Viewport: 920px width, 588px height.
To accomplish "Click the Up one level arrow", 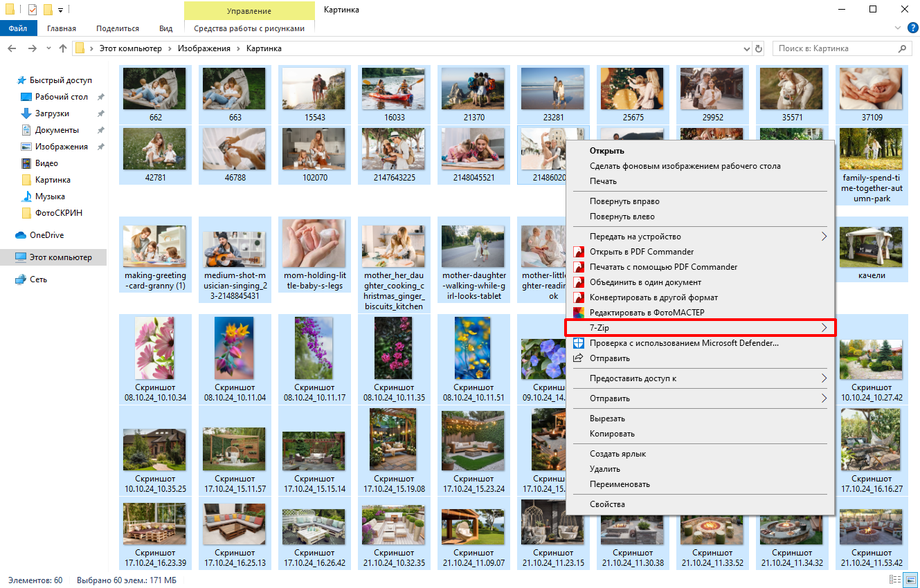I will (x=63, y=49).
